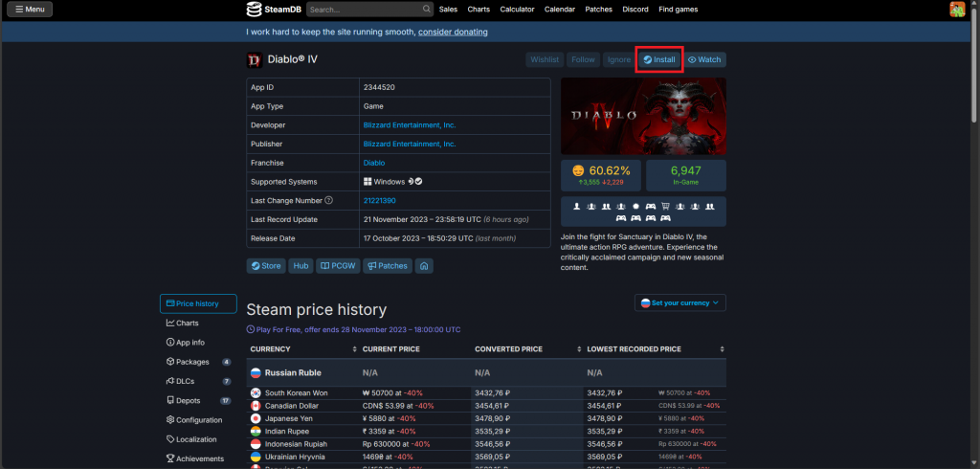Open the Set your currency dropdown
This screenshot has height=469, width=980.
680,302
